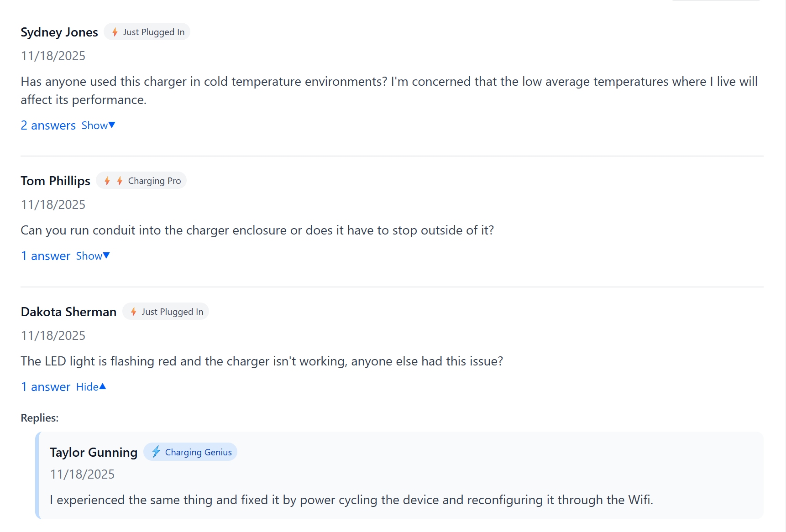The width and height of the screenshot is (786, 532).
Task: Click the 1 answer link under Tom Phillips
Action: click(45, 256)
